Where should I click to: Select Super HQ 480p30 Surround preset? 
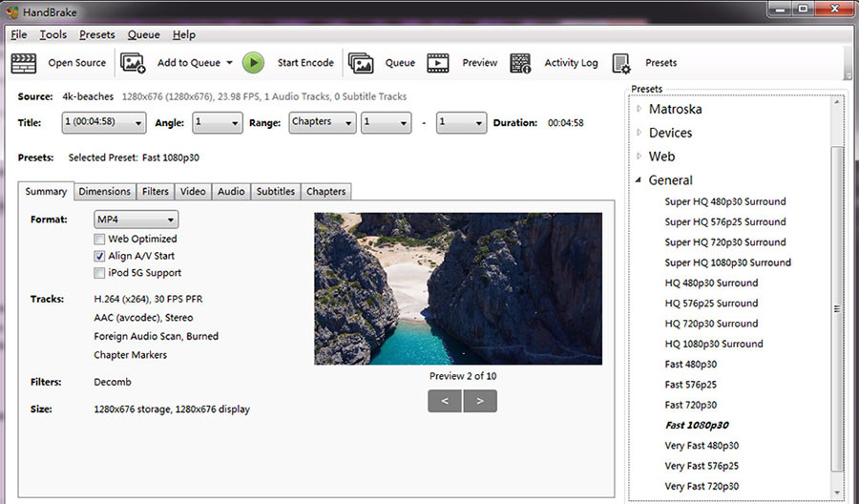(725, 201)
